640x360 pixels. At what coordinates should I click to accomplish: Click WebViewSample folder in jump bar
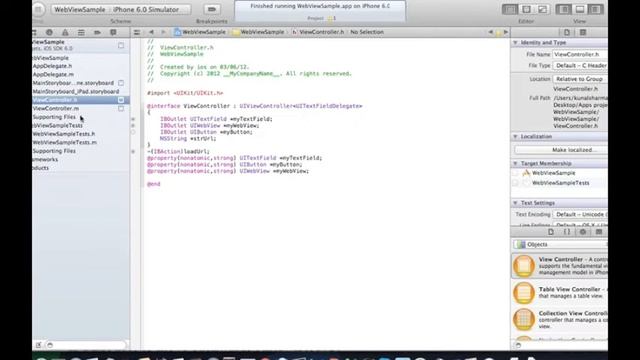tap(258, 32)
